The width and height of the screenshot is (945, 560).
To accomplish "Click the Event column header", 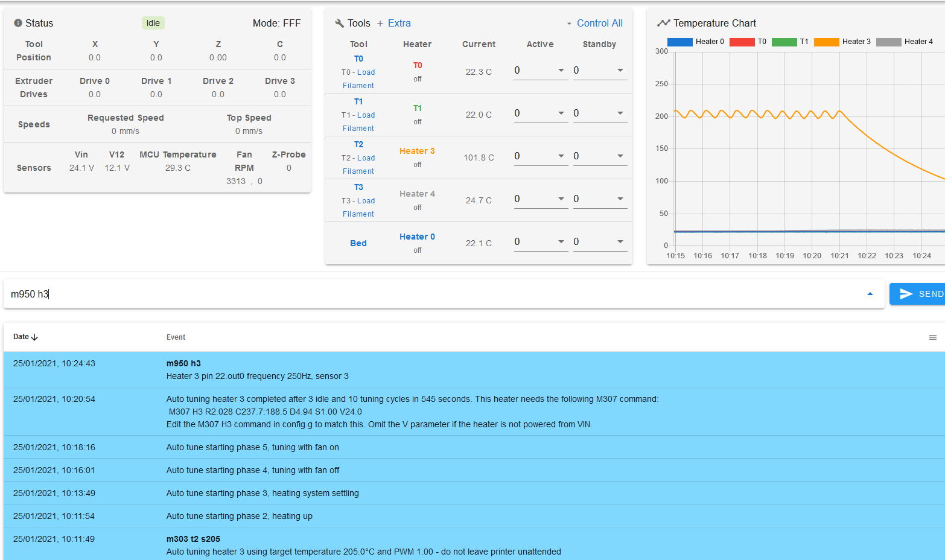I will [x=176, y=337].
